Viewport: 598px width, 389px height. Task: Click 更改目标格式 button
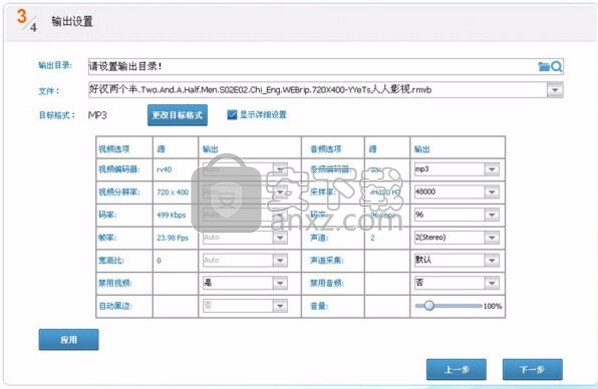coord(177,115)
